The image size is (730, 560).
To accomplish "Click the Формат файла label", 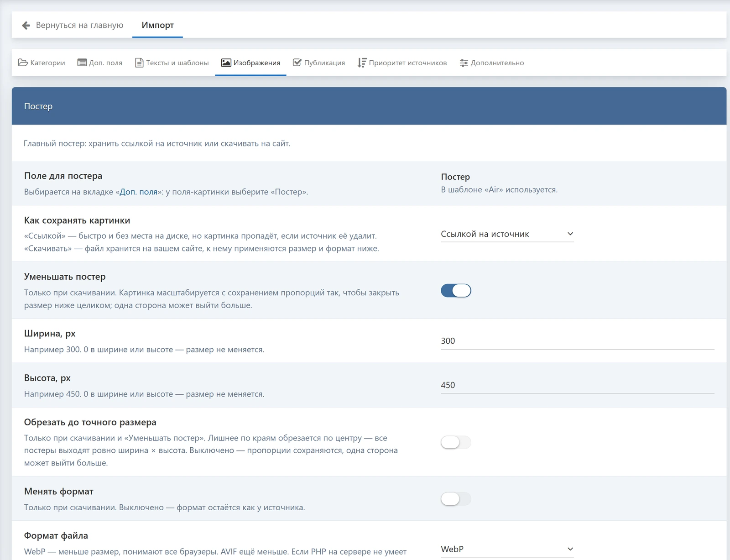I will tap(56, 536).
